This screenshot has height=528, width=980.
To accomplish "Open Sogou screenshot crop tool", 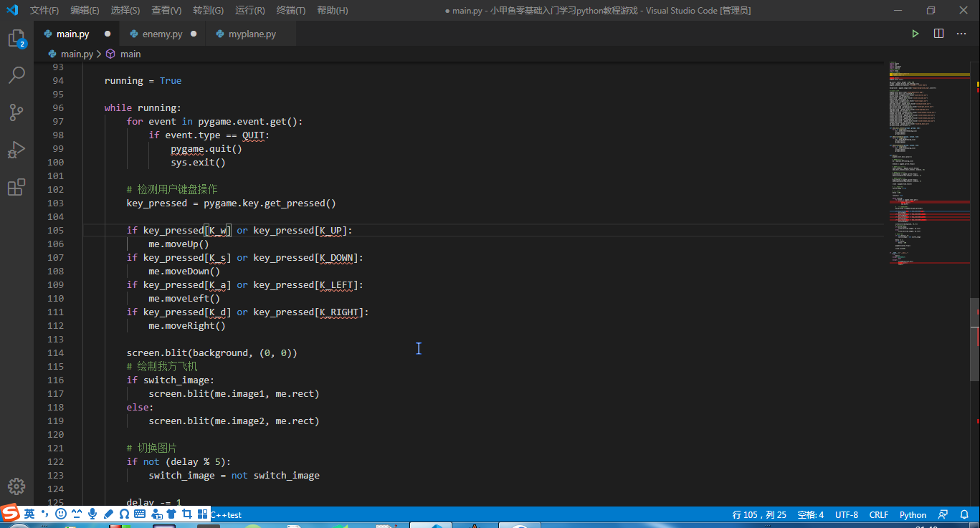I will (187, 514).
